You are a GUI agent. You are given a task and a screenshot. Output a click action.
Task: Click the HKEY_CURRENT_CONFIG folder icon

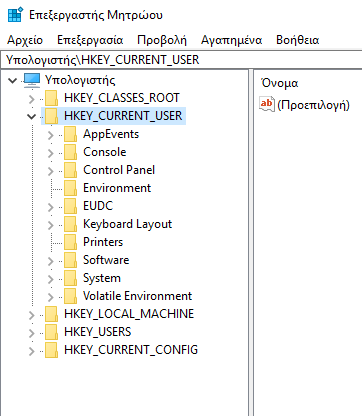51,350
